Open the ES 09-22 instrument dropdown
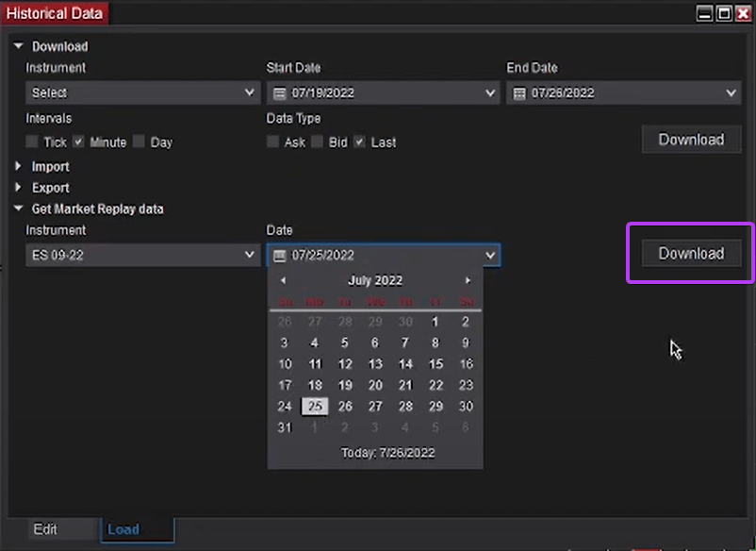 pos(142,255)
